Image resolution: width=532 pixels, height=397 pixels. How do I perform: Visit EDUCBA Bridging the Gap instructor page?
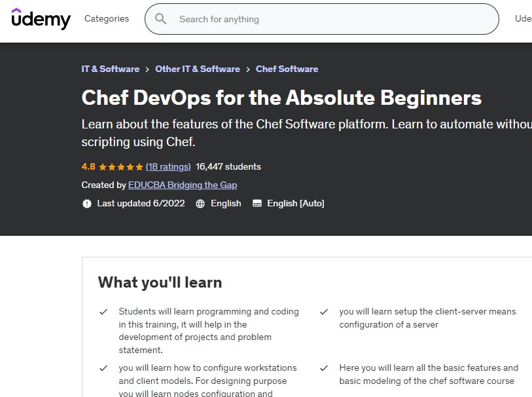(x=183, y=185)
